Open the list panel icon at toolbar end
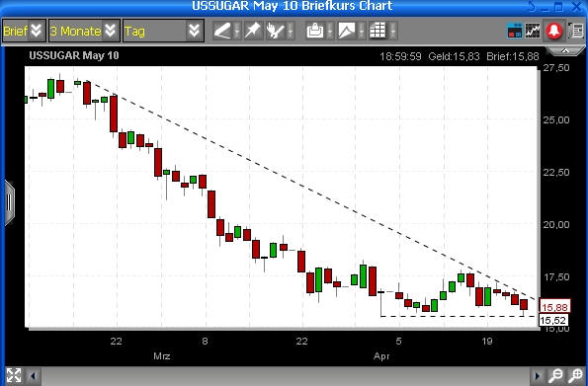The width and height of the screenshot is (588, 386). [576, 31]
